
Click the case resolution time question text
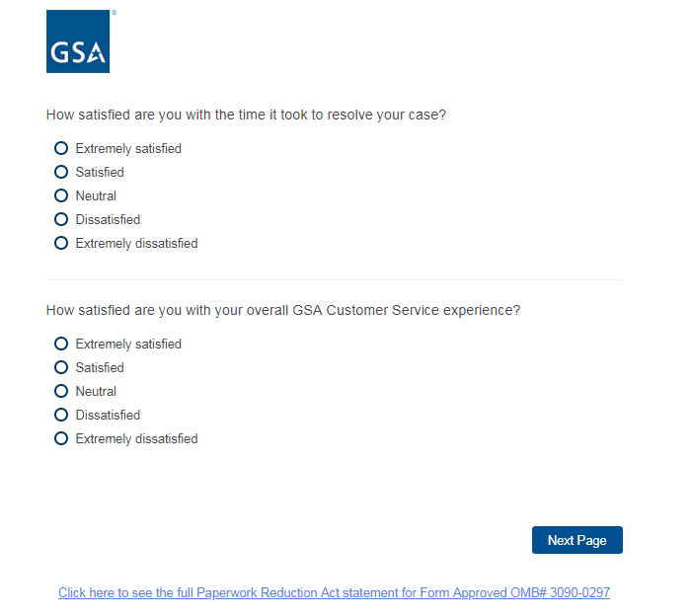(246, 115)
